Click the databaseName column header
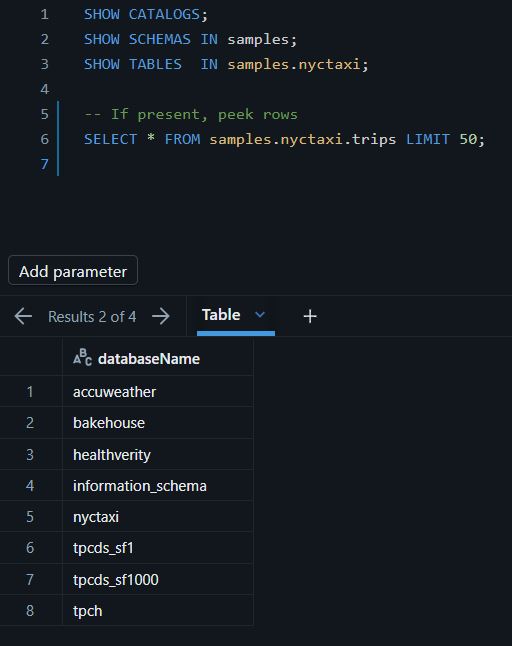512x646 pixels. pos(158,358)
